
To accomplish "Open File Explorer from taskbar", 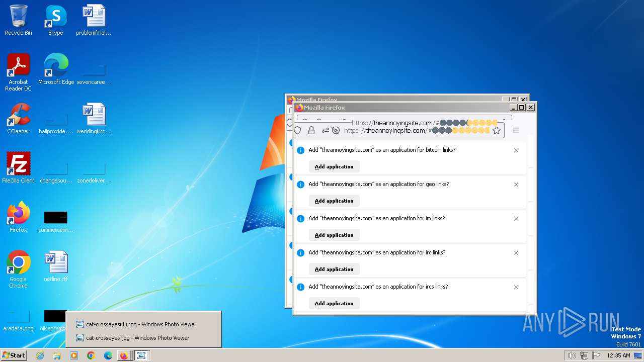I will coord(57,355).
